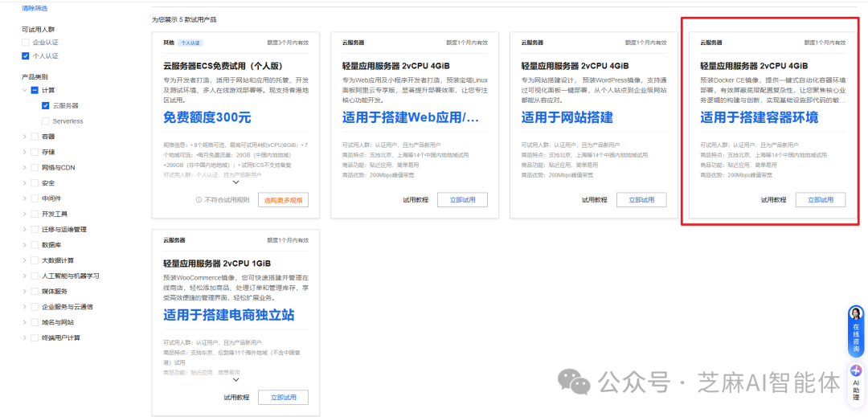Click the 为您展示 5 款试用产品 text
The image size is (868, 417).
pyautogui.click(x=184, y=20)
